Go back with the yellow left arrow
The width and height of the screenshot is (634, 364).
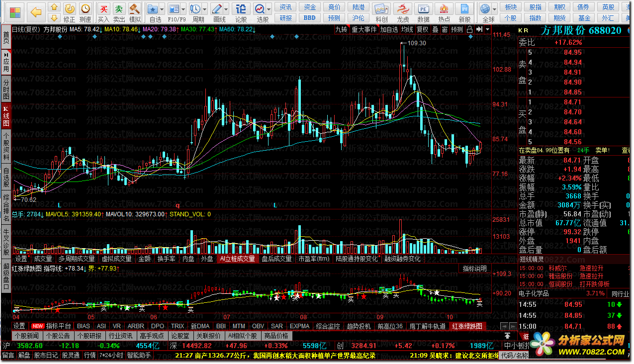pos(36,12)
